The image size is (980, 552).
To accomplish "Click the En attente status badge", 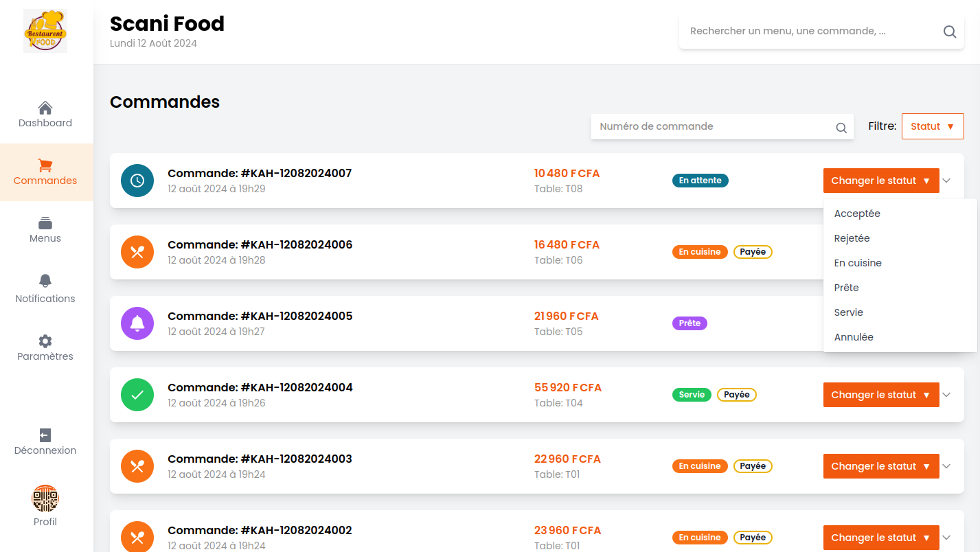I will [x=700, y=181].
